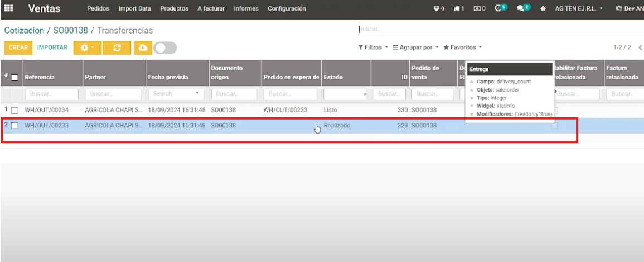Click the IMPORTAR button
The width and height of the screenshot is (644, 262).
[x=52, y=47]
